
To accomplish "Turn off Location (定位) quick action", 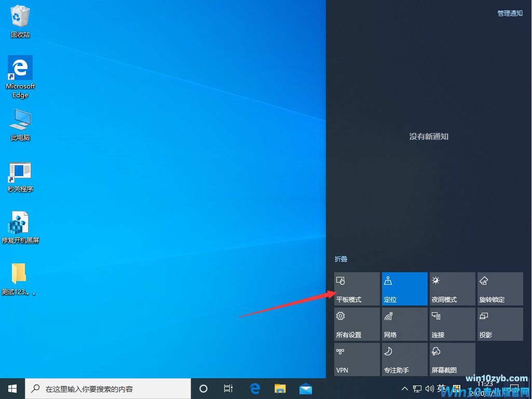I will pyautogui.click(x=404, y=288).
